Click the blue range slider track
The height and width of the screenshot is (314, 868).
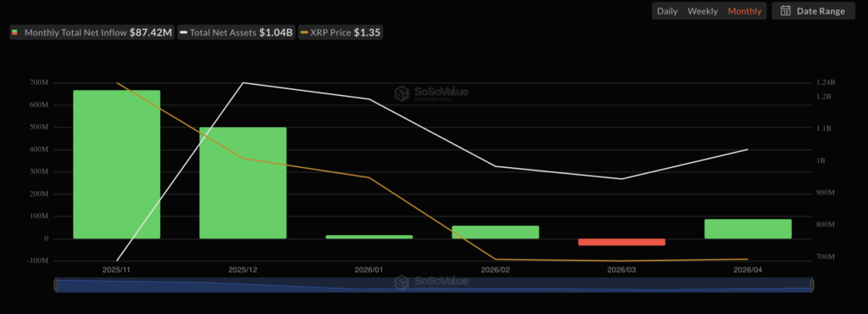click(x=433, y=285)
